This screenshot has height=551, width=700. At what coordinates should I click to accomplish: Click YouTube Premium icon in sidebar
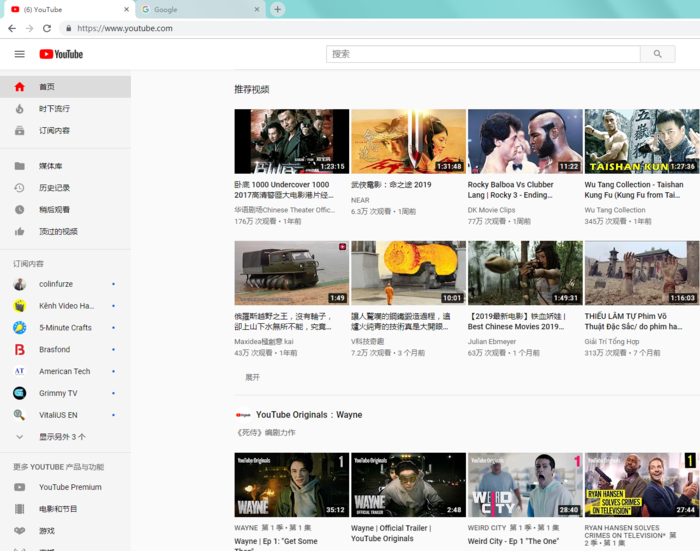[20, 487]
